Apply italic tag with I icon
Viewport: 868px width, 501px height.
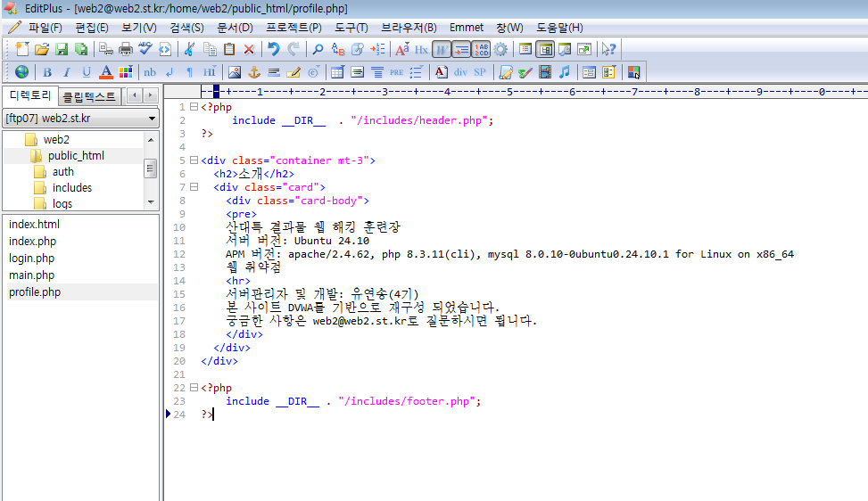click(x=67, y=72)
